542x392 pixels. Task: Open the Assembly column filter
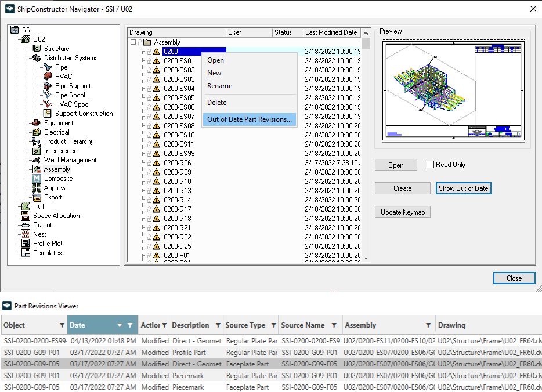tap(428, 325)
